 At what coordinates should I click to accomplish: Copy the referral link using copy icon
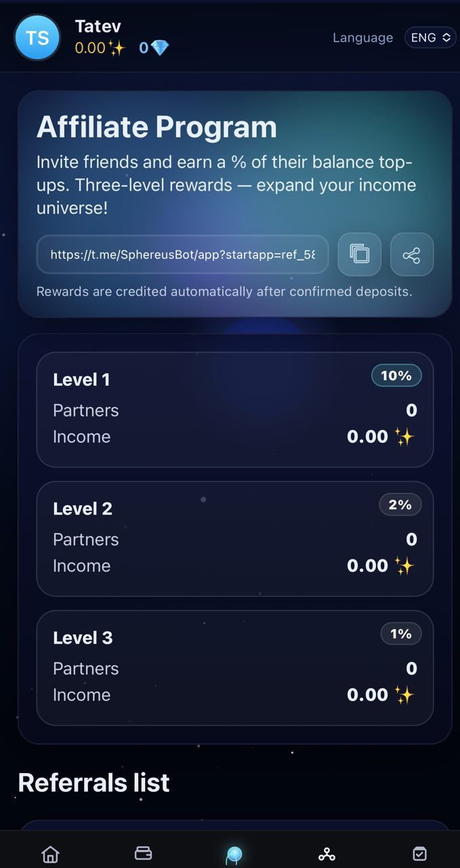pos(359,254)
